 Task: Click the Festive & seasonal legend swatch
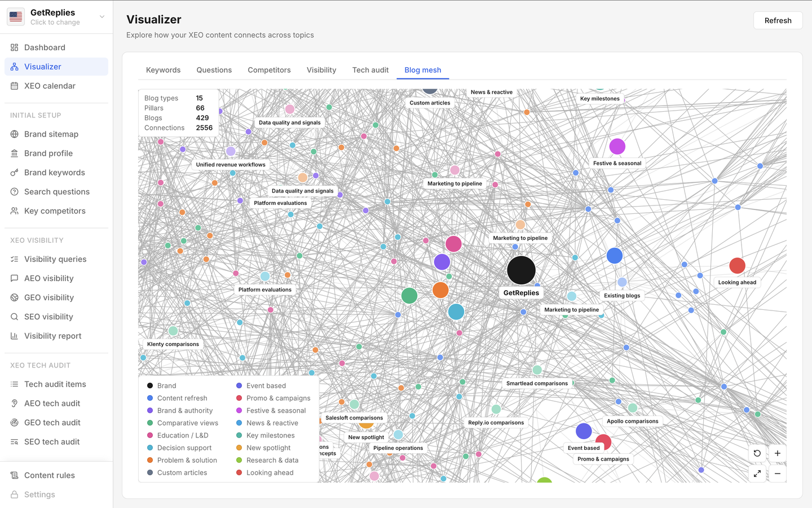pyautogui.click(x=239, y=410)
